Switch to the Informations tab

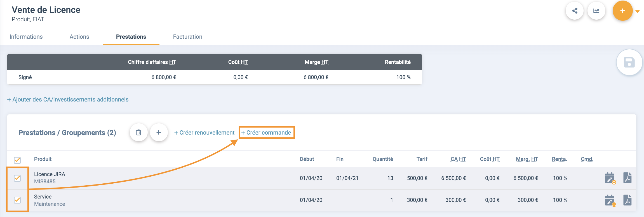pyautogui.click(x=26, y=37)
